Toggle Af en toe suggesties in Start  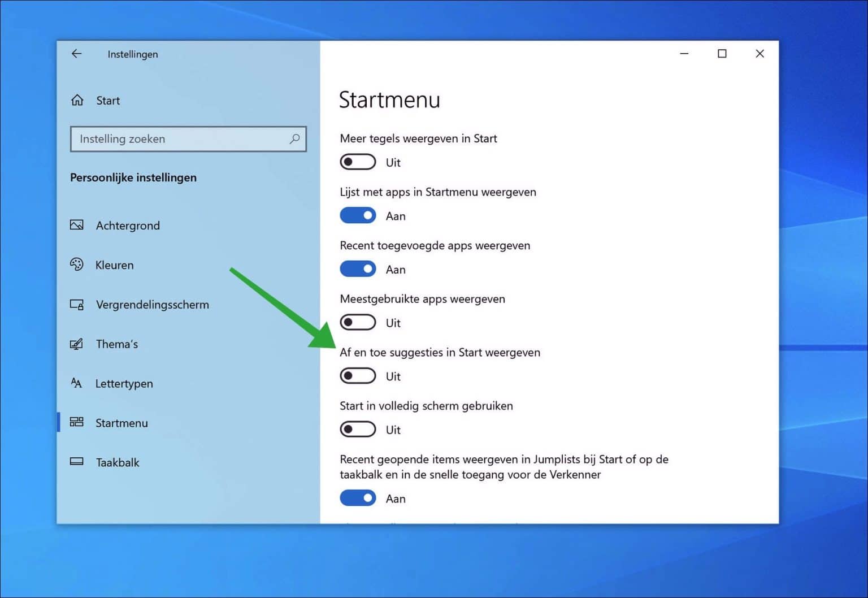pyautogui.click(x=358, y=375)
